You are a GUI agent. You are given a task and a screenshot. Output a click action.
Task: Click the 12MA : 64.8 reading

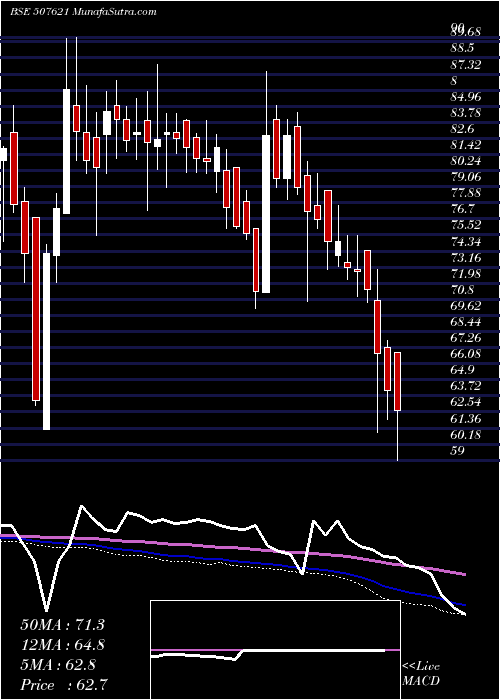tap(62, 645)
